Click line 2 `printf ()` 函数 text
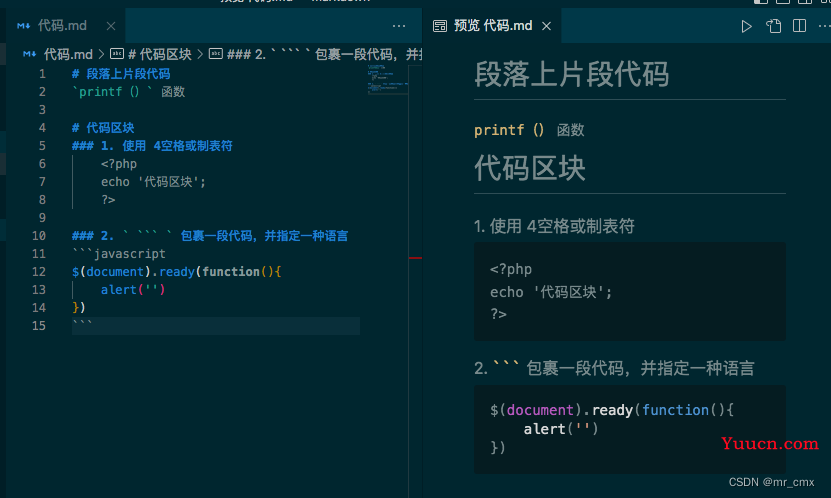 point(128,92)
